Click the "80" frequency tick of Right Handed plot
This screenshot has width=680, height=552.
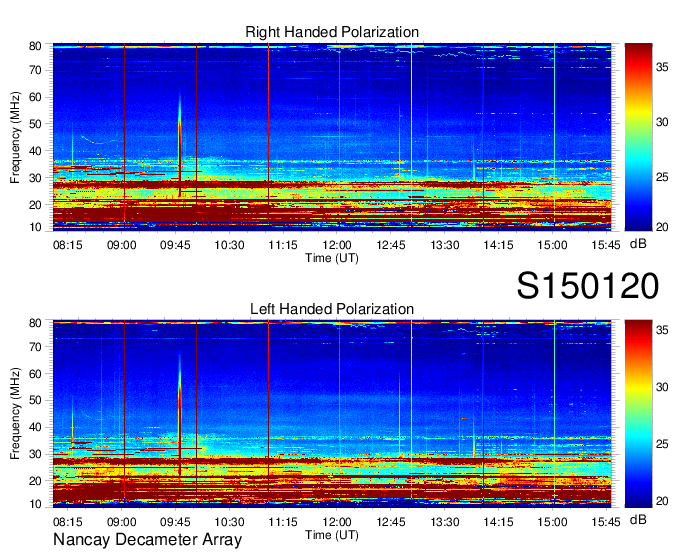pos(35,46)
